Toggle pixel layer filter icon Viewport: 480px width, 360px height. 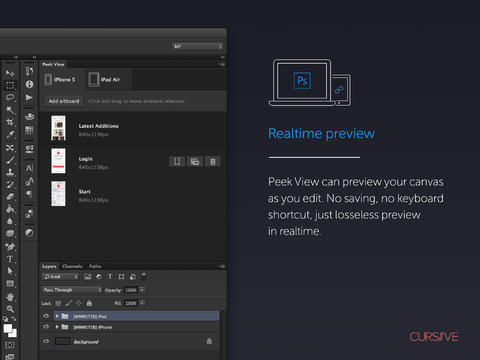click(x=88, y=277)
